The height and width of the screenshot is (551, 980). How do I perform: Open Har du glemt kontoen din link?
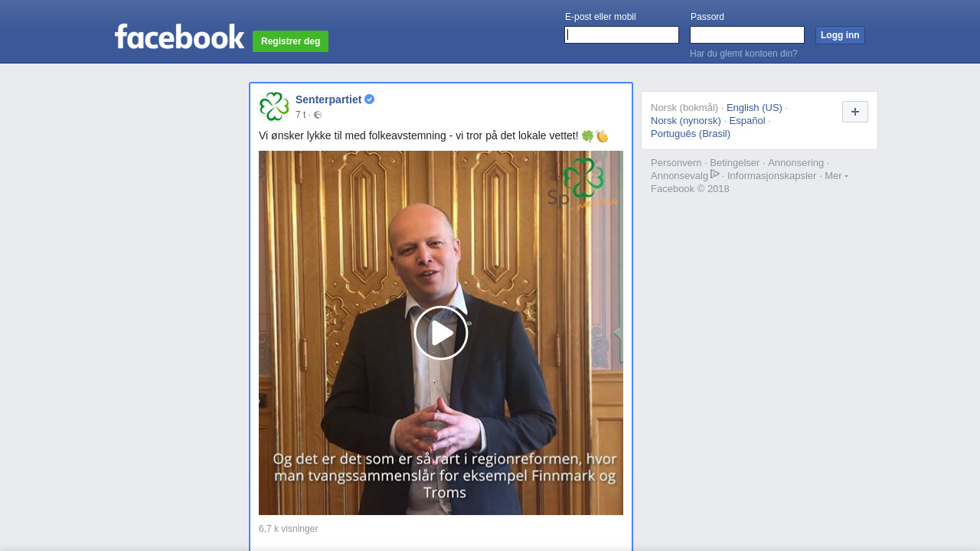pyautogui.click(x=743, y=54)
